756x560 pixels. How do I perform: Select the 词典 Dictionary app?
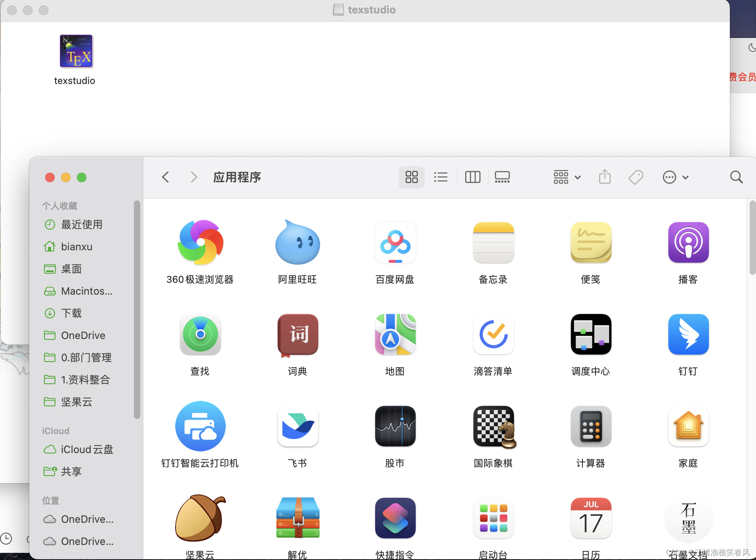click(298, 335)
